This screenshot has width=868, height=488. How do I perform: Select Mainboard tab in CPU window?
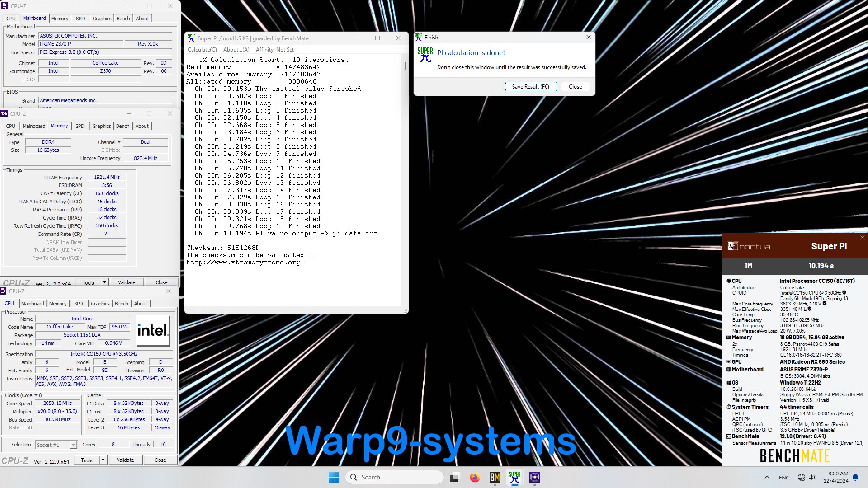click(33, 304)
